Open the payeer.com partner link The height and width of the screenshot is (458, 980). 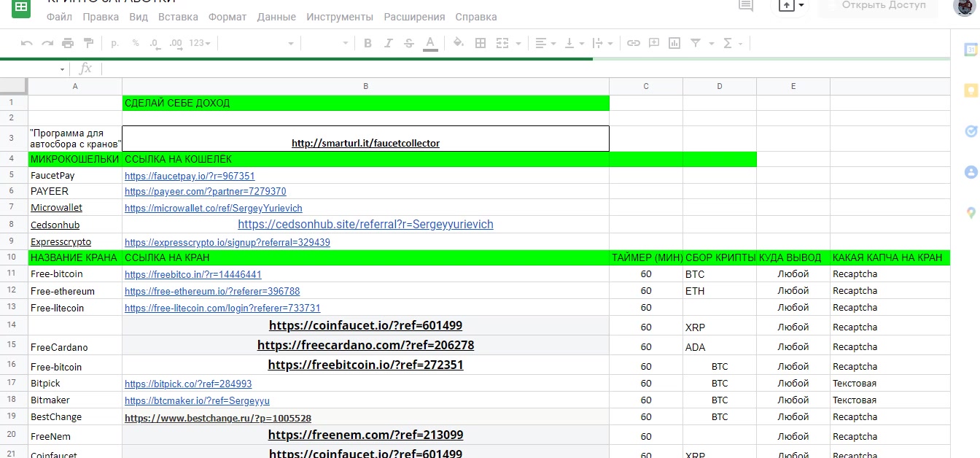(x=206, y=191)
